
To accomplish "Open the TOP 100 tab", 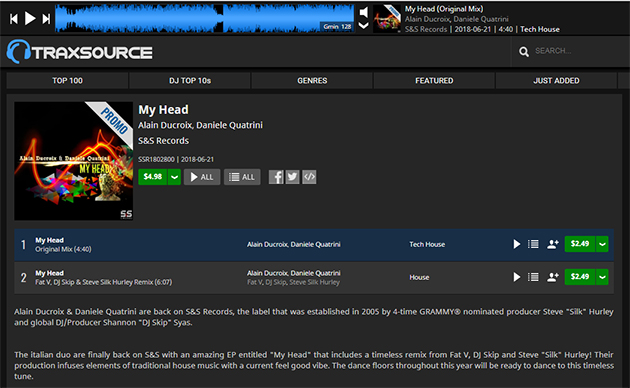I will pos(68,81).
